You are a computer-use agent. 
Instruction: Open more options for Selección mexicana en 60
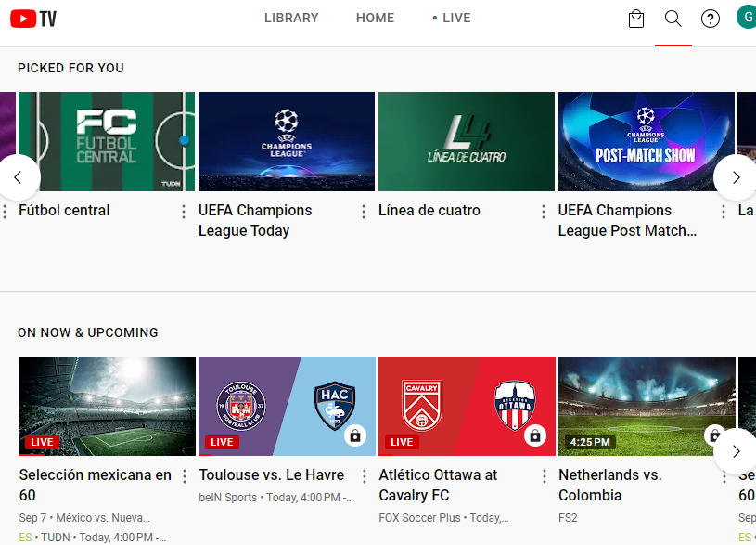click(185, 476)
